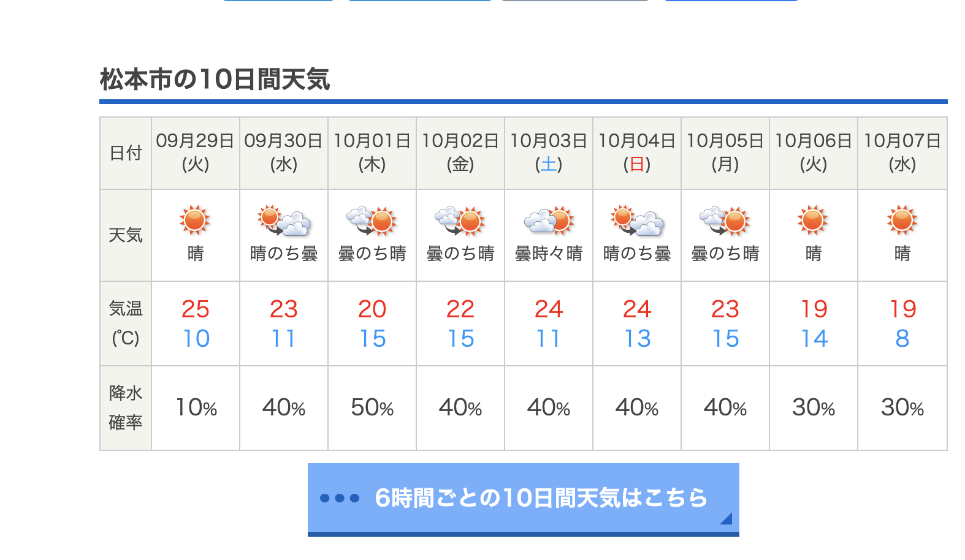Select the 10月03日 (土) date header

(549, 153)
